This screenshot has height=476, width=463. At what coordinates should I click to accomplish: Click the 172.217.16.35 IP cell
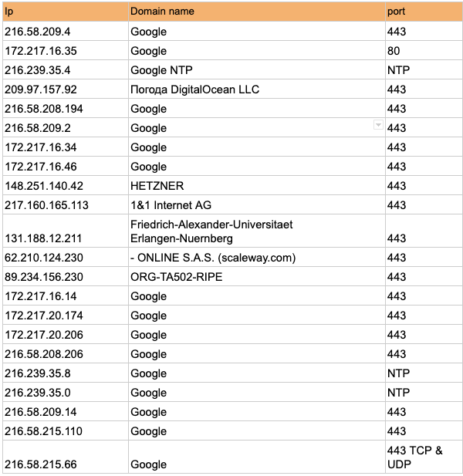pos(65,51)
